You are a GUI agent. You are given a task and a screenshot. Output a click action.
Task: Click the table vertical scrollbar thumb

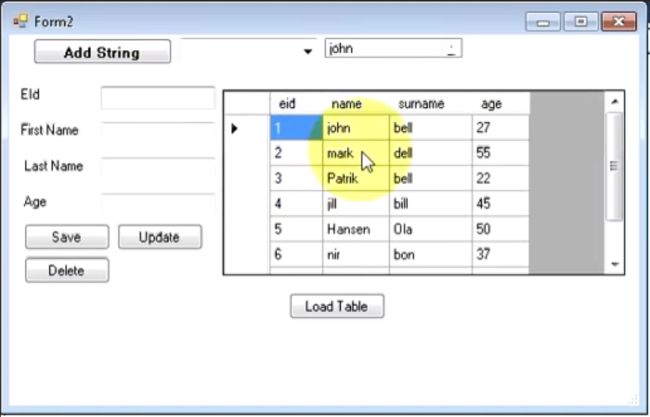point(614,167)
